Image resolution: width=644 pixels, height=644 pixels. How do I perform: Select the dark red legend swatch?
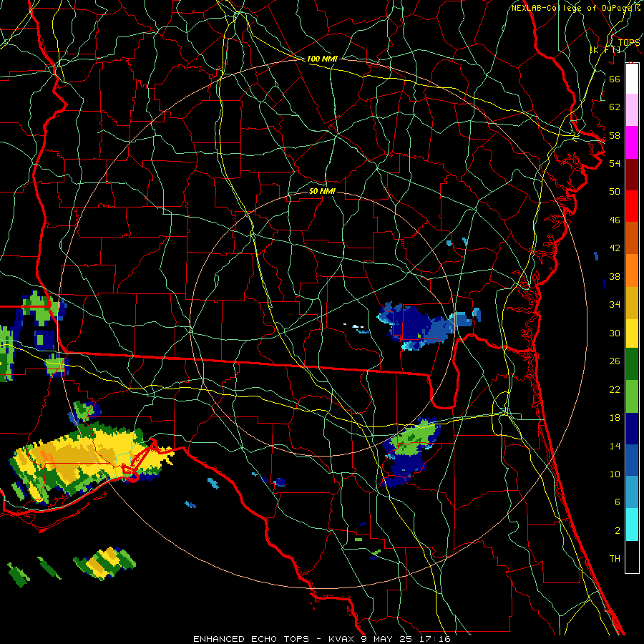click(632, 175)
